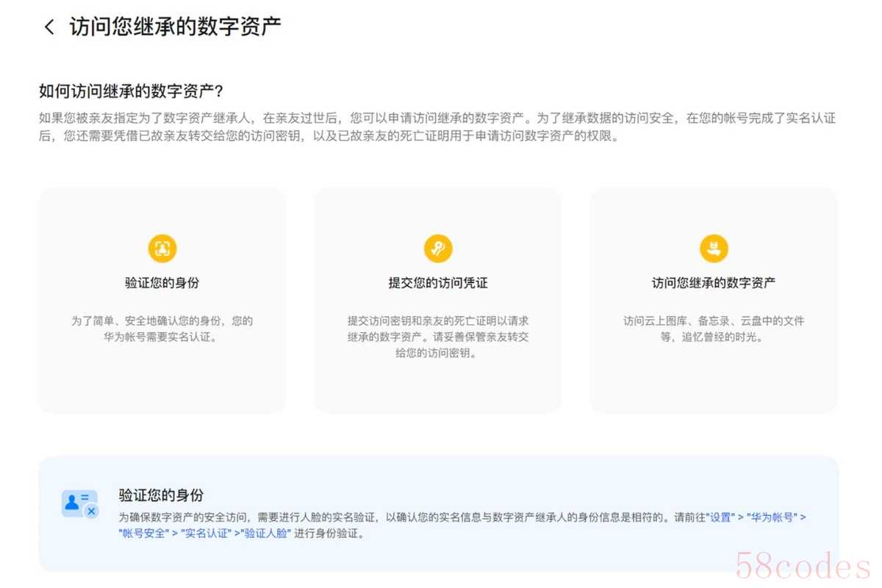Click the first card's description about 华为帐号需要实名认证

162,329
